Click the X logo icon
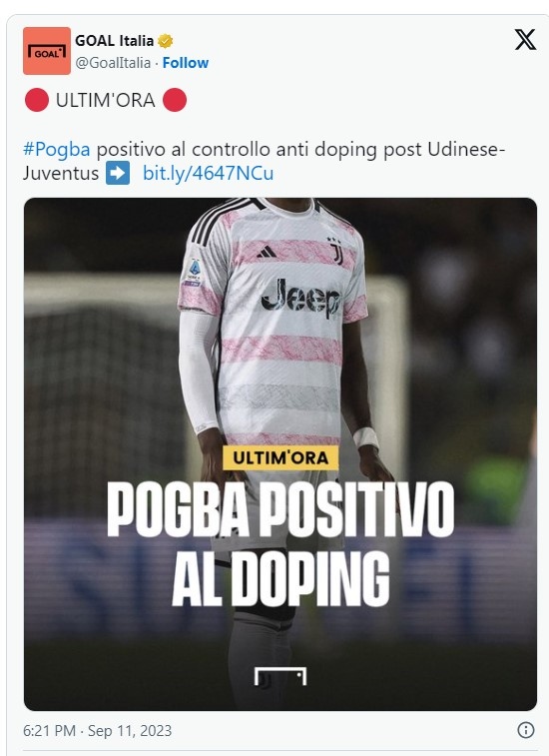 (525, 40)
